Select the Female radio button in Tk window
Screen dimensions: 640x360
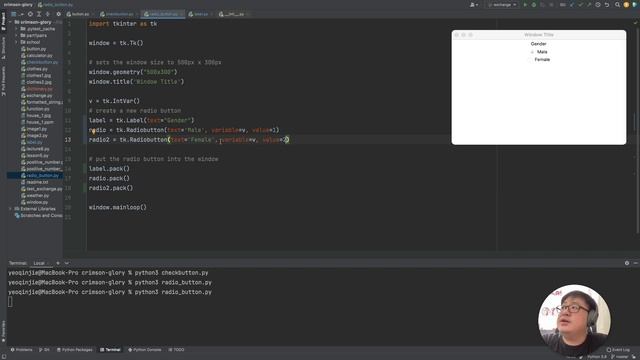pyautogui.click(x=539, y=60)
